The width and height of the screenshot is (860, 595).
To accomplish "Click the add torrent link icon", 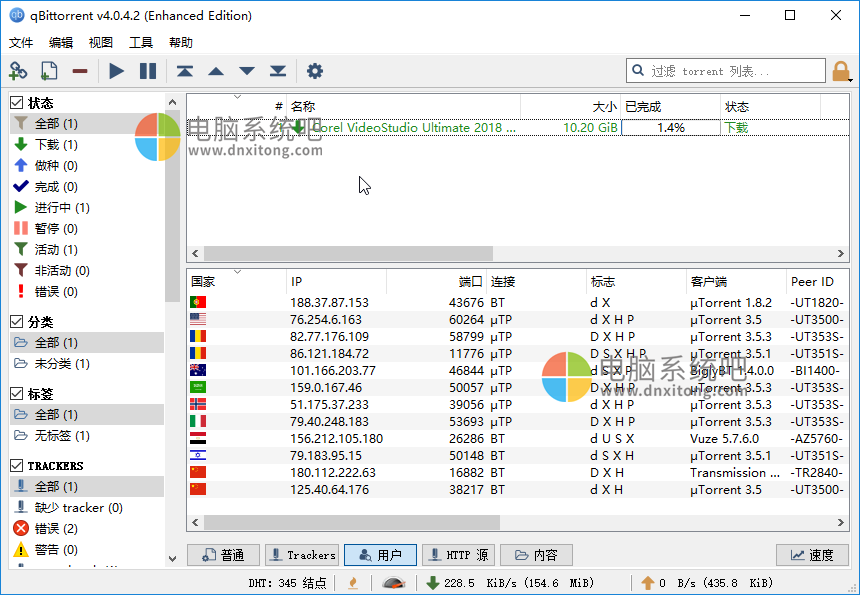I will 18,71.
